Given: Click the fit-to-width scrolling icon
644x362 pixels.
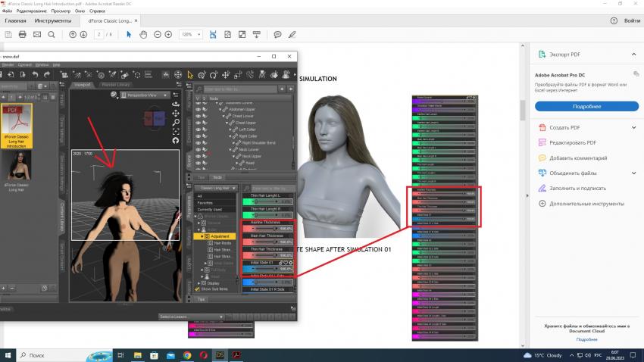Looking at the screenshot, I should 213,35.
